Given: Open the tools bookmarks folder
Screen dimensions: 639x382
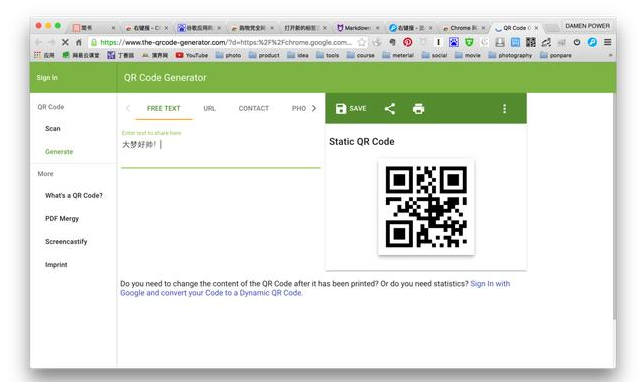Looking at the screenshot, I should 328,55.
